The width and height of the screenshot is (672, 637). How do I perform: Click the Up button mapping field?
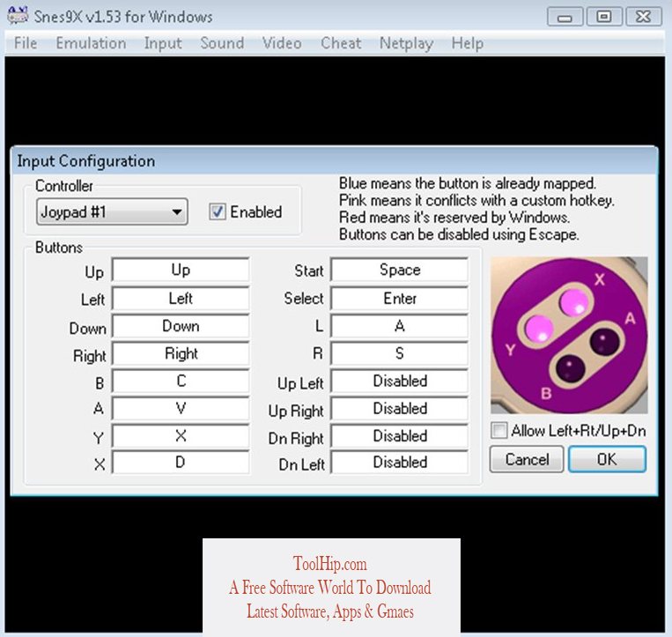(181, 270)
